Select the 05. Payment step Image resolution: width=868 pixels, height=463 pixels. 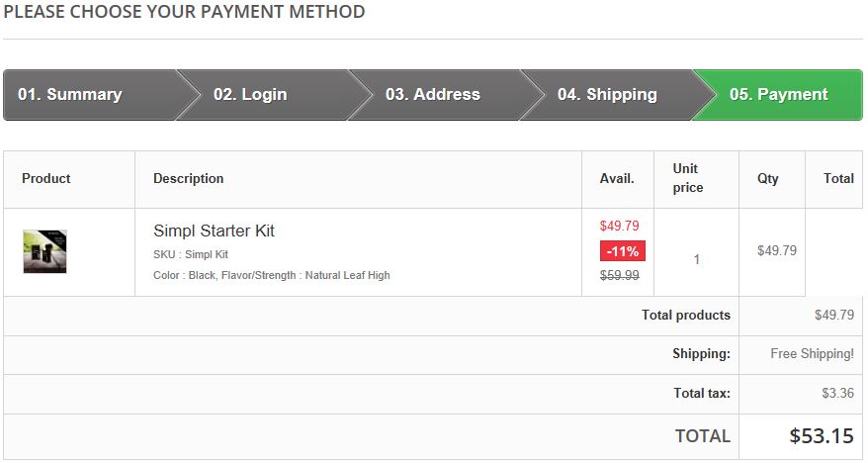(778, 95)
